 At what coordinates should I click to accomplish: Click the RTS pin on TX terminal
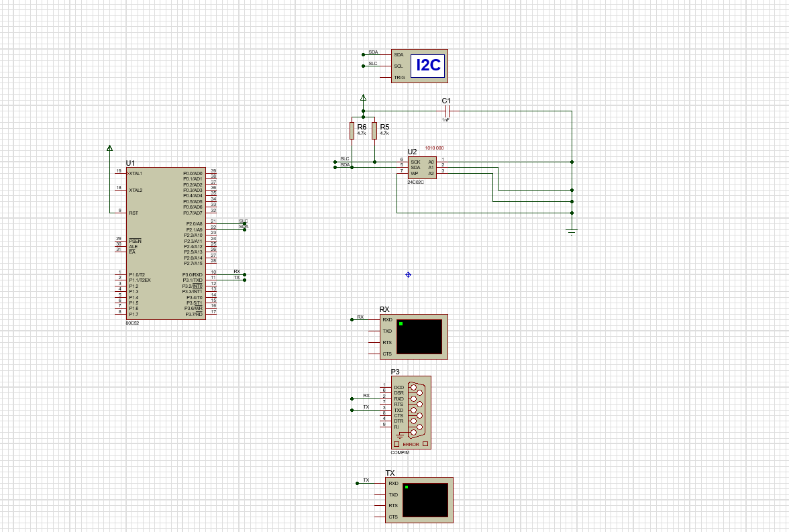[393, 505]
